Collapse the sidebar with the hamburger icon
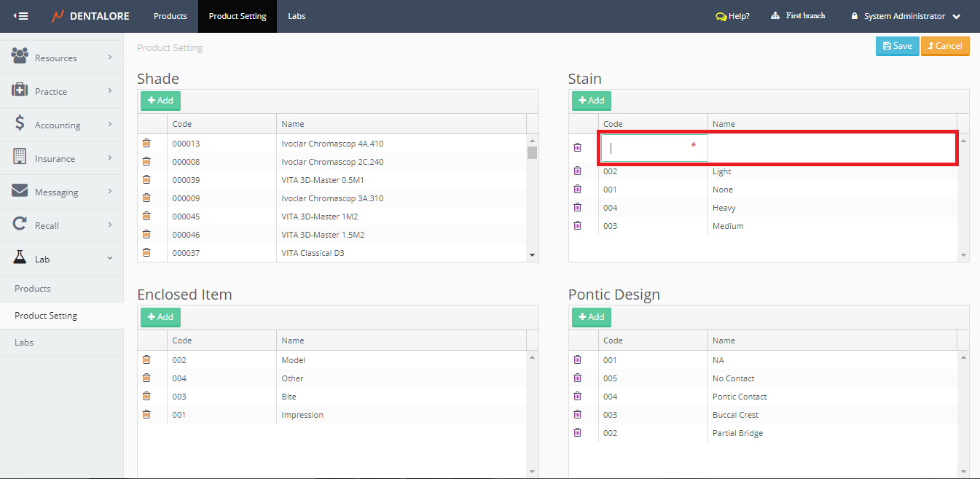This screenshot has width=980, height=479. click(x=21, y=16)
